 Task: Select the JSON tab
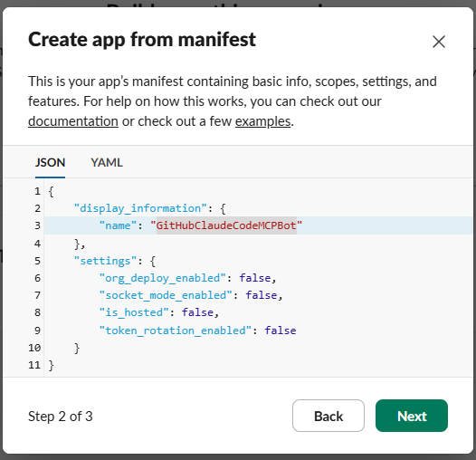point(50,163)
